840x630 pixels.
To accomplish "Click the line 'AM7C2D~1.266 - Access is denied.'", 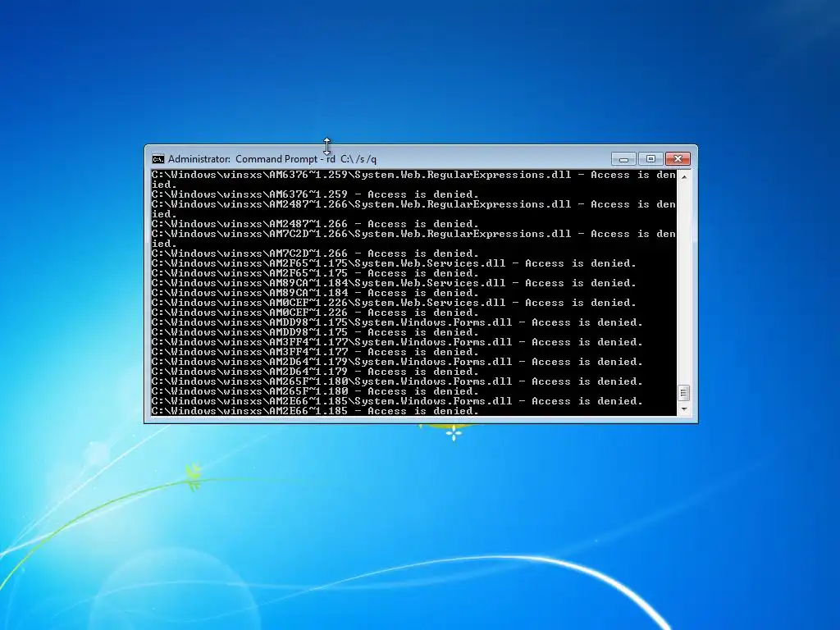I will [315, 253].
